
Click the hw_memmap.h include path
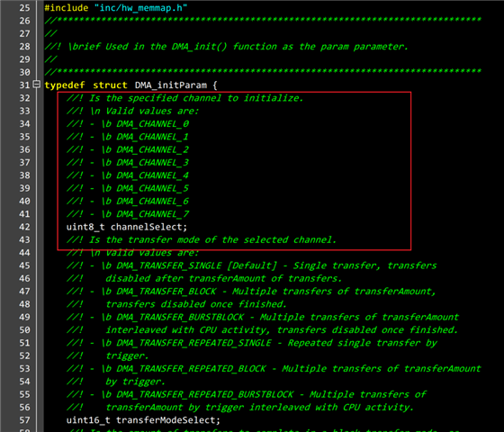[140, 8]
